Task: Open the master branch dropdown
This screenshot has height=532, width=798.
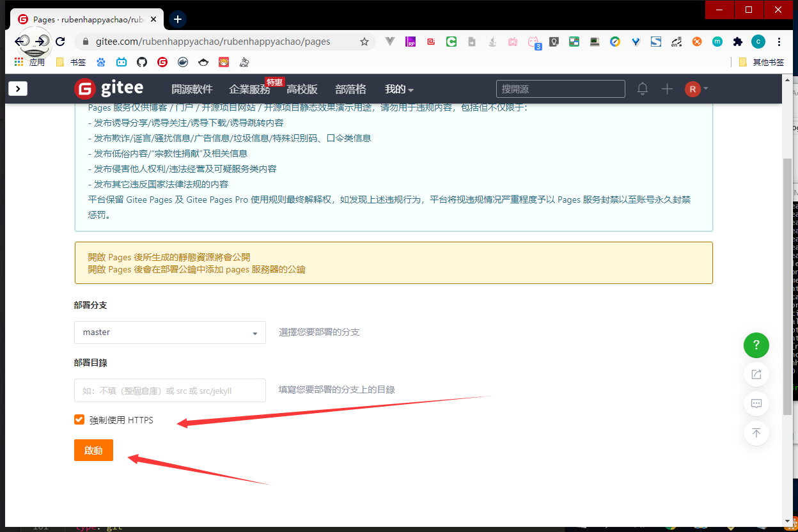Action: pos(170,332)
